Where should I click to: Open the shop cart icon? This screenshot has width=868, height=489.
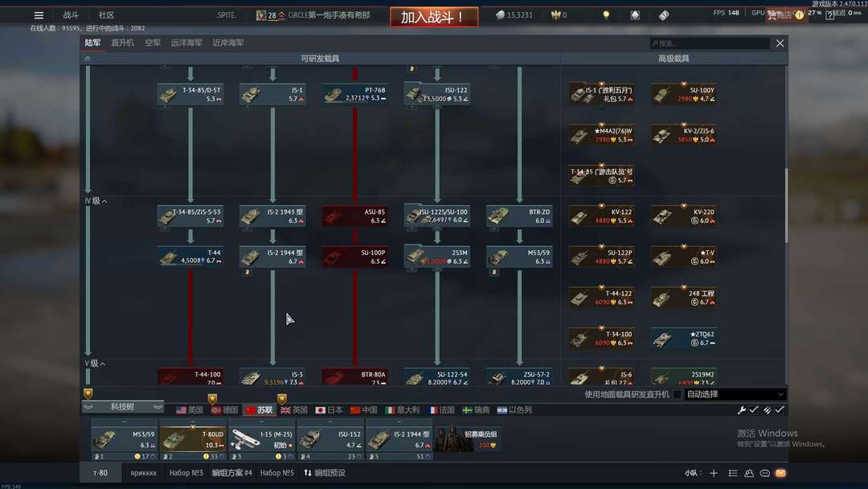coord(772,15)
